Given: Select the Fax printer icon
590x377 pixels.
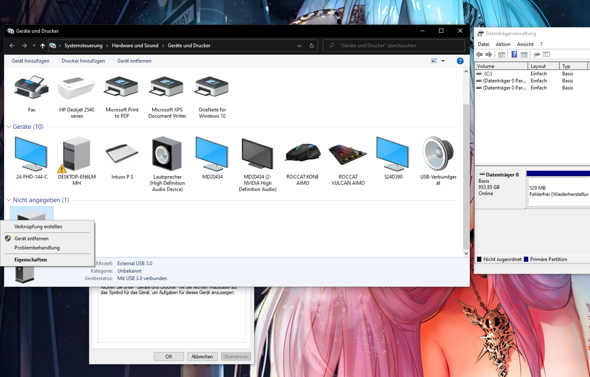Looking at the screenshot, I should (32, 88).
